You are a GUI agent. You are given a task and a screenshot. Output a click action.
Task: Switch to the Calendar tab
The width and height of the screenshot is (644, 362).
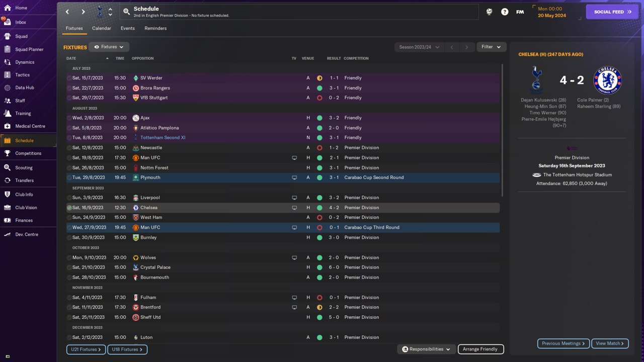coord(101,28)
